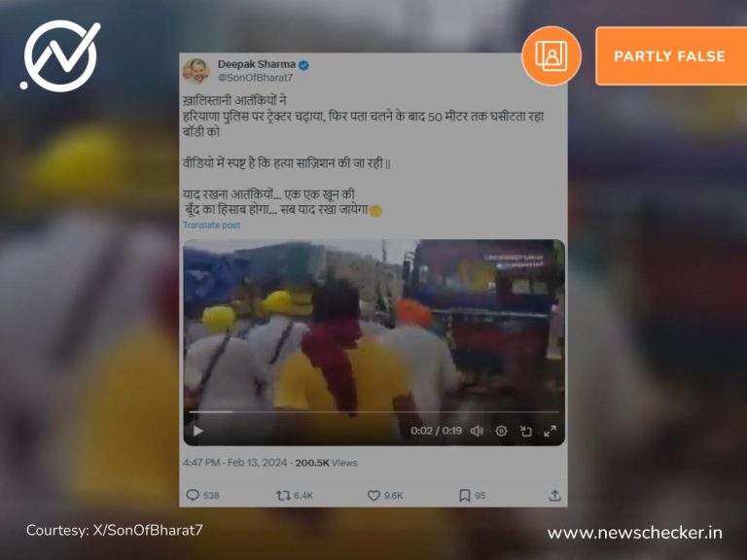
Task: Click the PARTLY FALSE label
Action: pos(671,56)
